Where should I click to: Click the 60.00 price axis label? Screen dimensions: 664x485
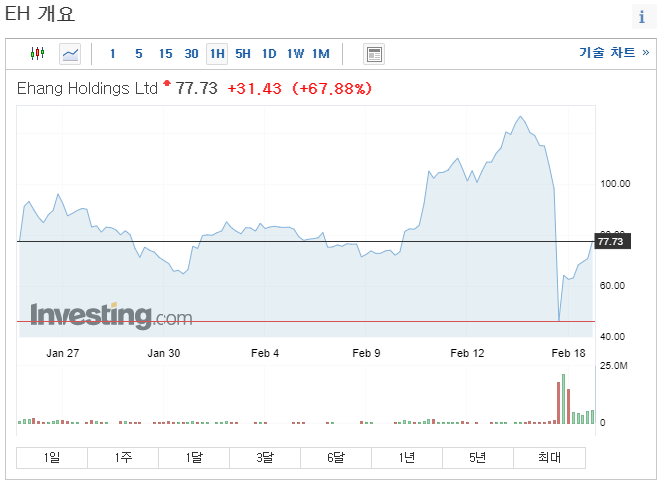(x=612, y=286)
